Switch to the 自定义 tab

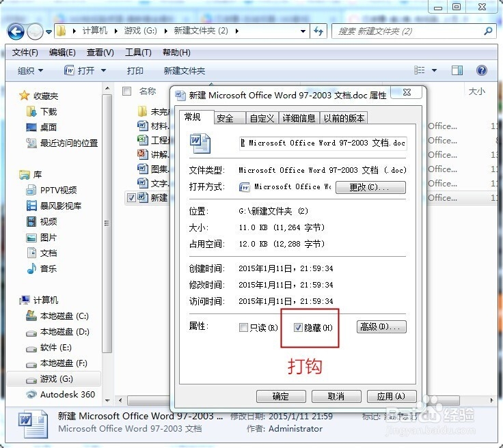point(262,118)
